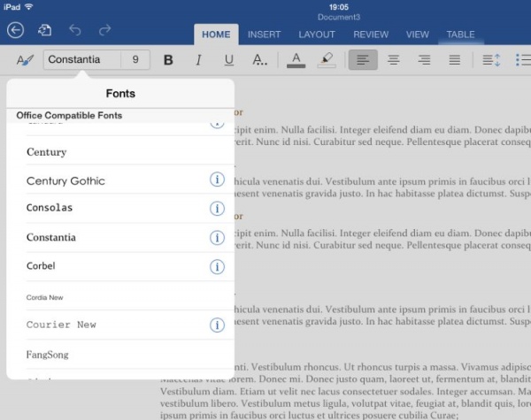Viewport: 531px width, 420px height.
Task: Toggle underline formatting
Action: coord(229,60)
